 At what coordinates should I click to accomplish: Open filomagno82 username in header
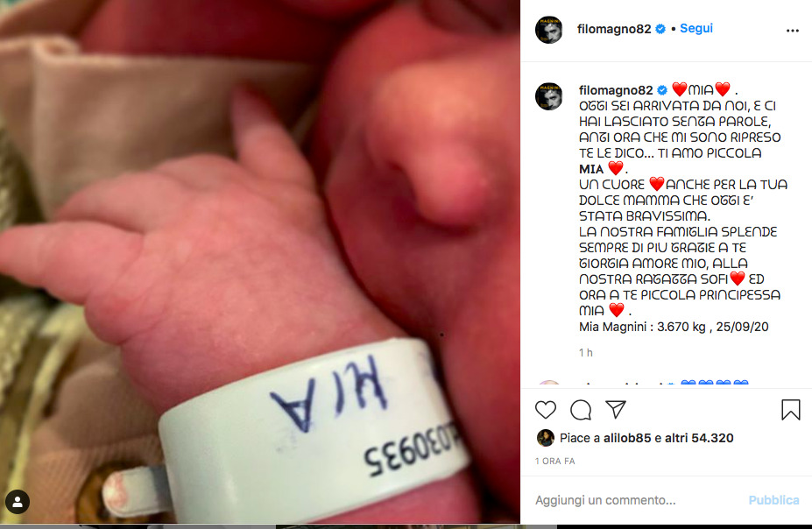(x=614, y=29)
